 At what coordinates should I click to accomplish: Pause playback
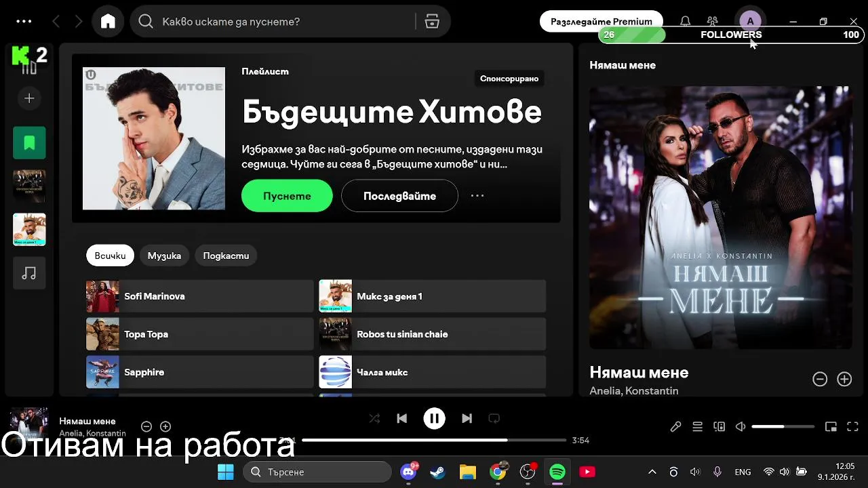pos(434,418)
